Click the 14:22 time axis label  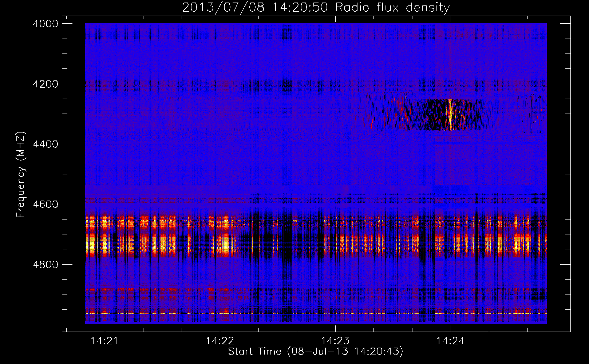tap(220, 341)
